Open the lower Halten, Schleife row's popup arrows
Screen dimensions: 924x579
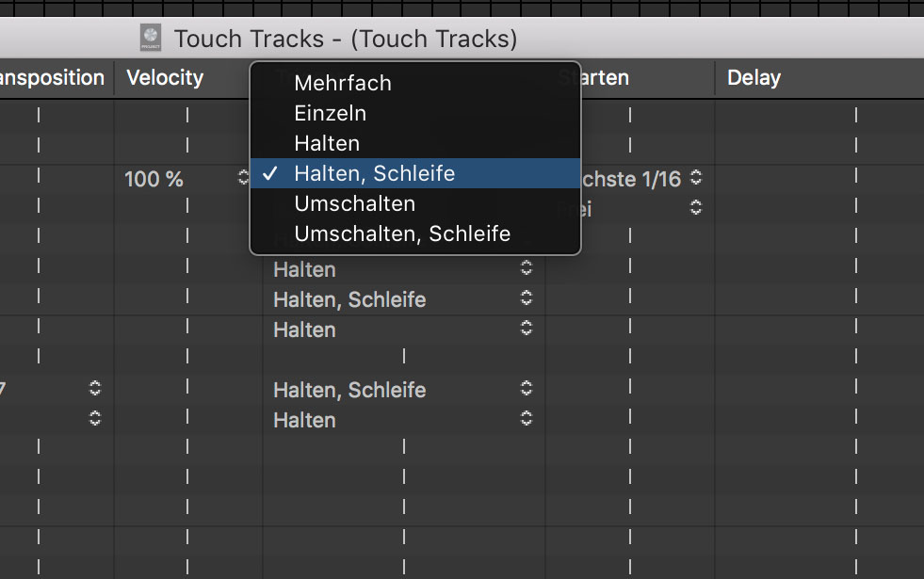tap(527, 388)
